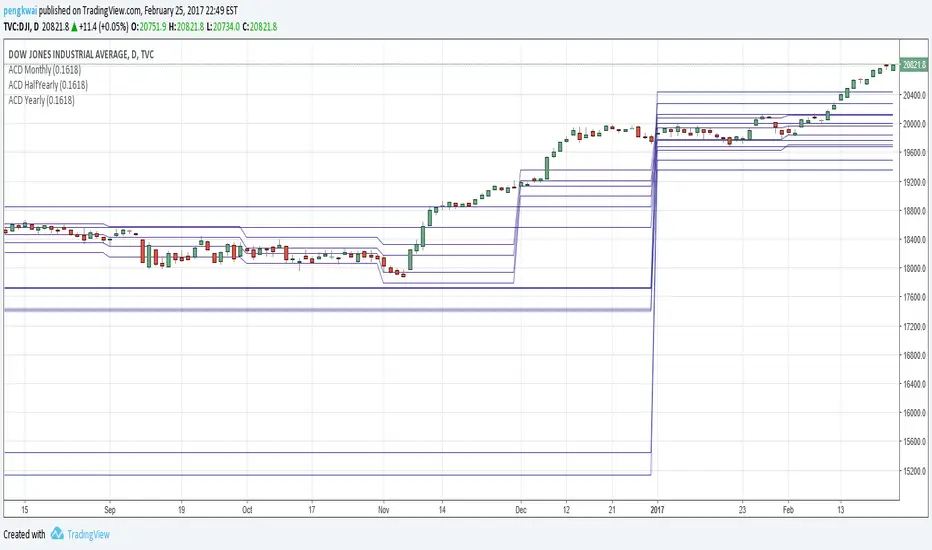Click the open value O:20751.9

click(149, 27)
